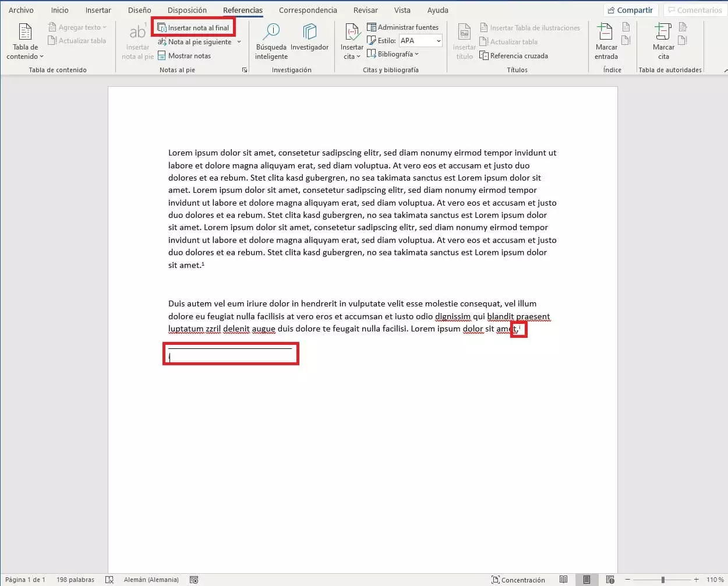Select Print Layout view icon
728x586 pixels.
tap(586, 580)
